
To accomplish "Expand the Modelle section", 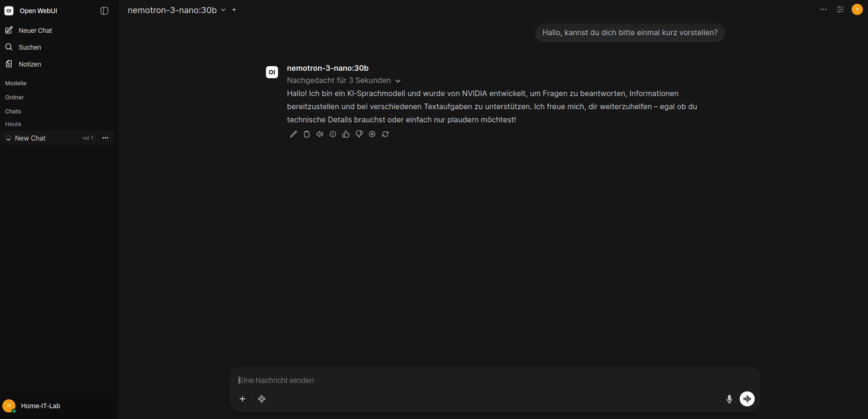I will click(16, 83).
